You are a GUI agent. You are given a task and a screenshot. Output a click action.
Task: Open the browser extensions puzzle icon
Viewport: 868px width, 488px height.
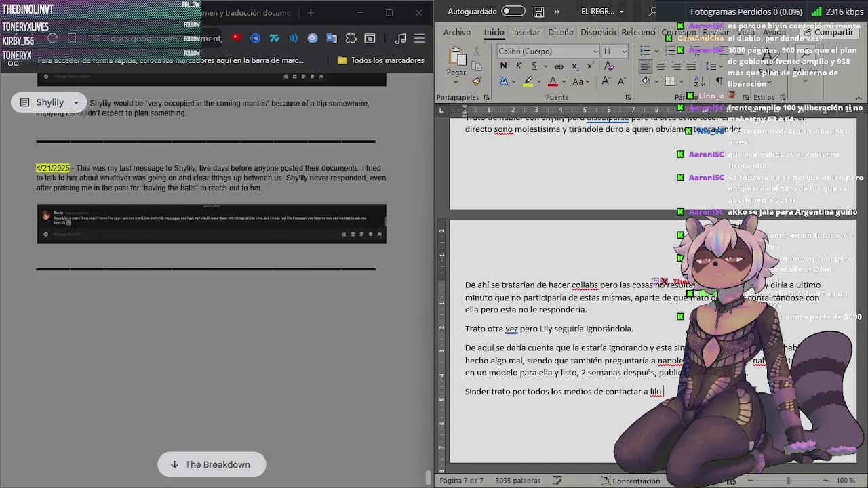[x=351, y=39]
